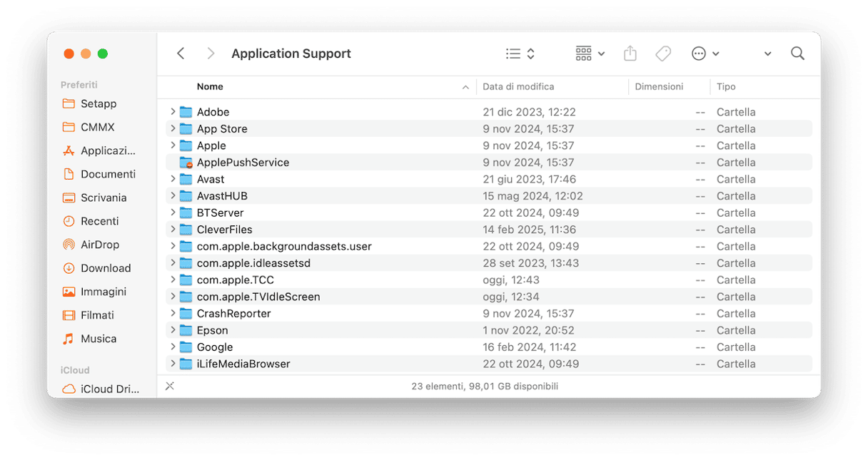Expand the App Store folder
Image resolution: width=868 pixels, height=460 pixels.
pos(173,129)
